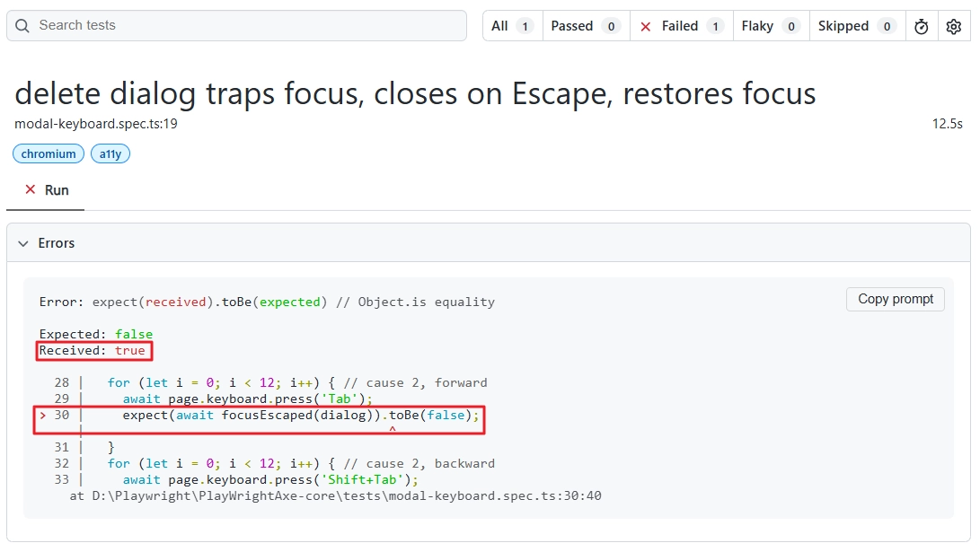Click the Passed count badge 0
This screenshot has height=552, width=980.
point(611,26)
